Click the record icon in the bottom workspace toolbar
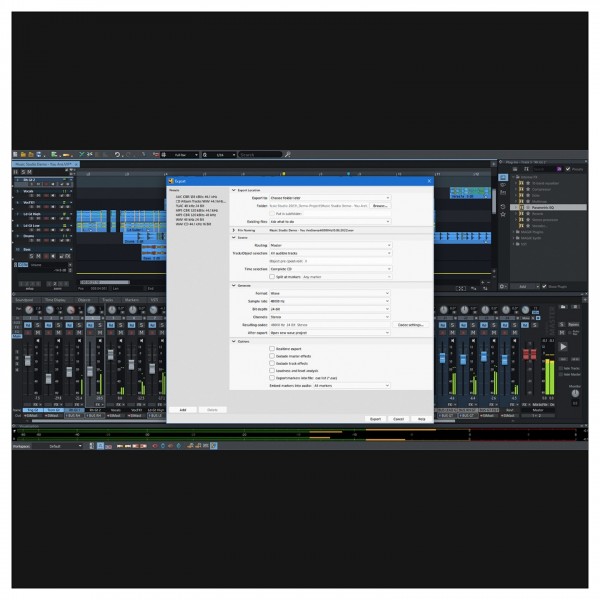600x600 pixels. [155, 446]
